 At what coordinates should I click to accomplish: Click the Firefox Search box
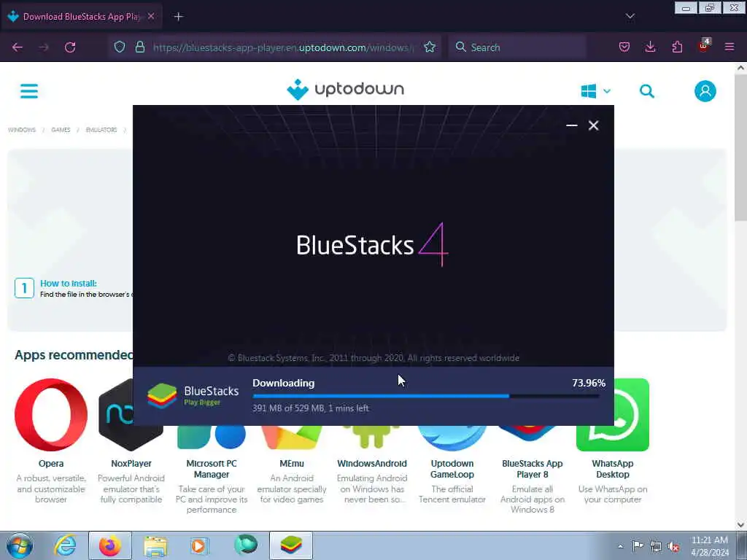(x=517, y=47)
